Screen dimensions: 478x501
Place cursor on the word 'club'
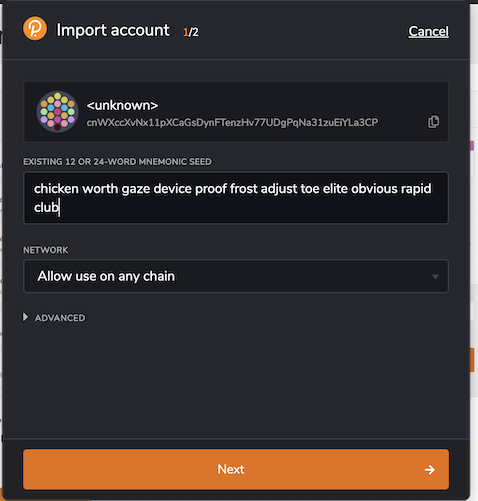coord(46,207)
